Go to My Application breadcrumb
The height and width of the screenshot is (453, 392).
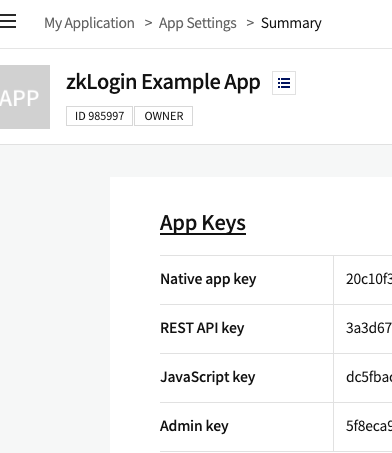click(x=89, y=23)
